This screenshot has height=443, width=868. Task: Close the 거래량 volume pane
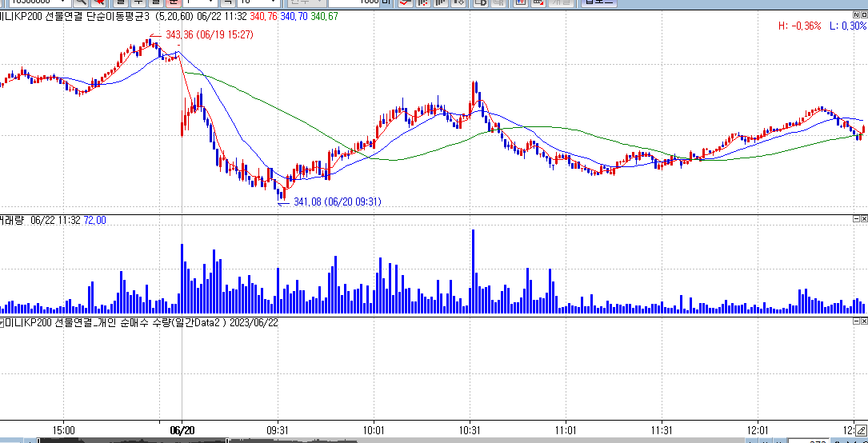tap(863, 219)
